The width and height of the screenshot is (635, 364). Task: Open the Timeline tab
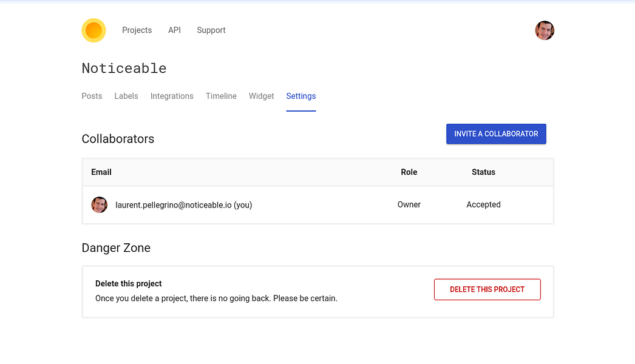[x=221, y=96]
